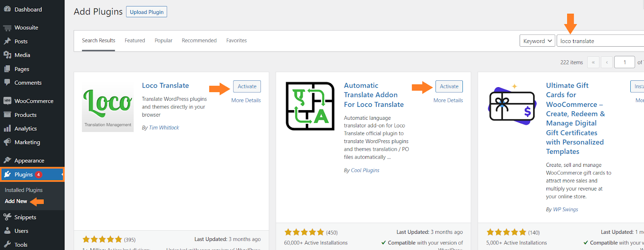Click the Pages document icon

[7, 69]
